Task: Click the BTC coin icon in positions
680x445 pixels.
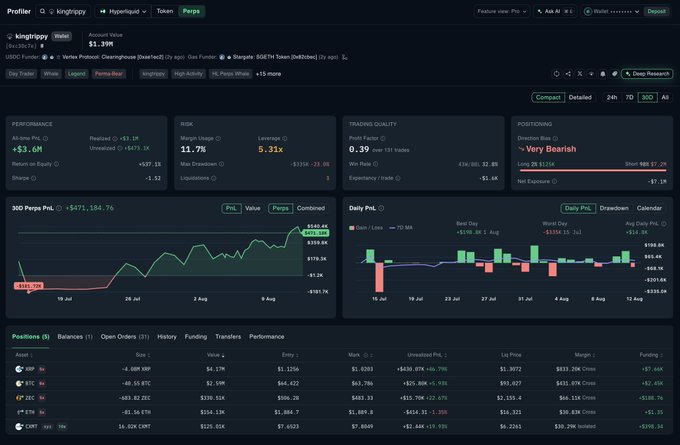Action: 19,383
